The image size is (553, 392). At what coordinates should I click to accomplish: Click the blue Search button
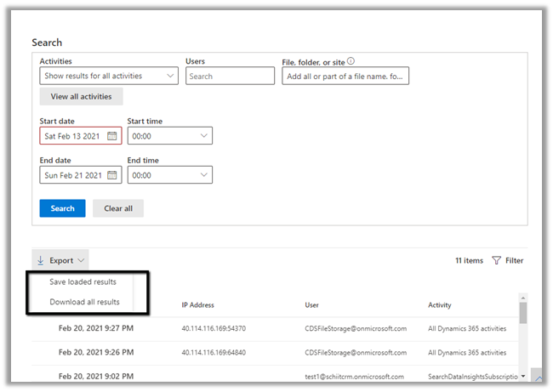click(62, 208)
